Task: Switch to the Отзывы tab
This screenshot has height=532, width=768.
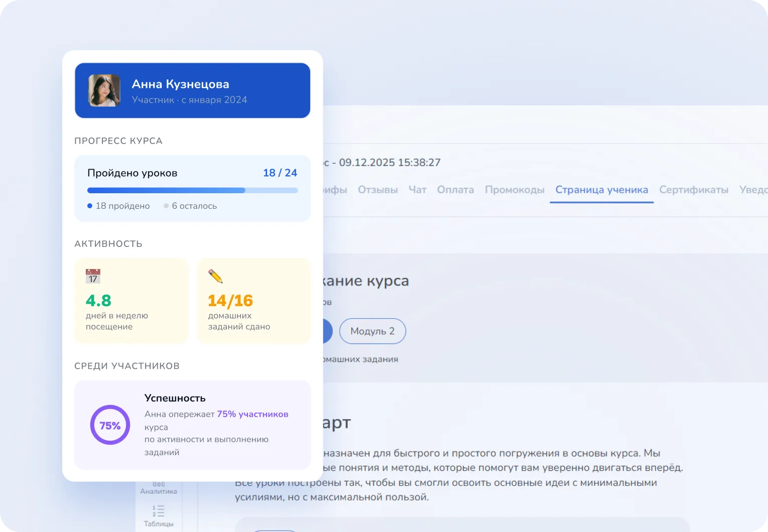Action: 377,190
